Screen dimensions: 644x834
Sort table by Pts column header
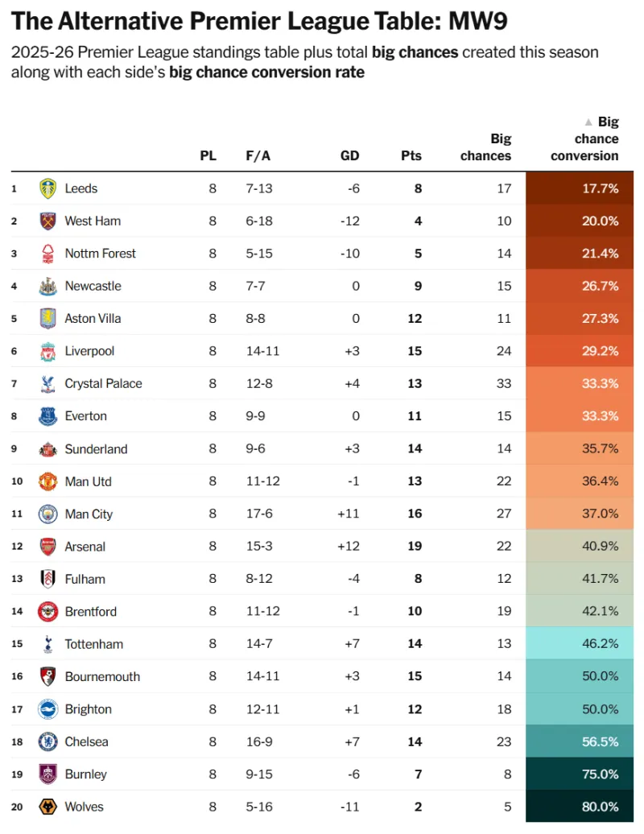click(x=411, y=156)
